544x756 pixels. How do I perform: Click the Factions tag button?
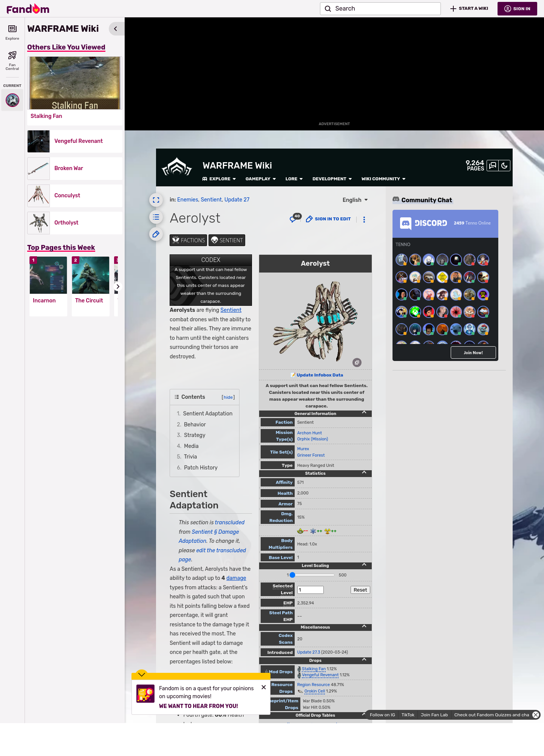coord(188,240)
